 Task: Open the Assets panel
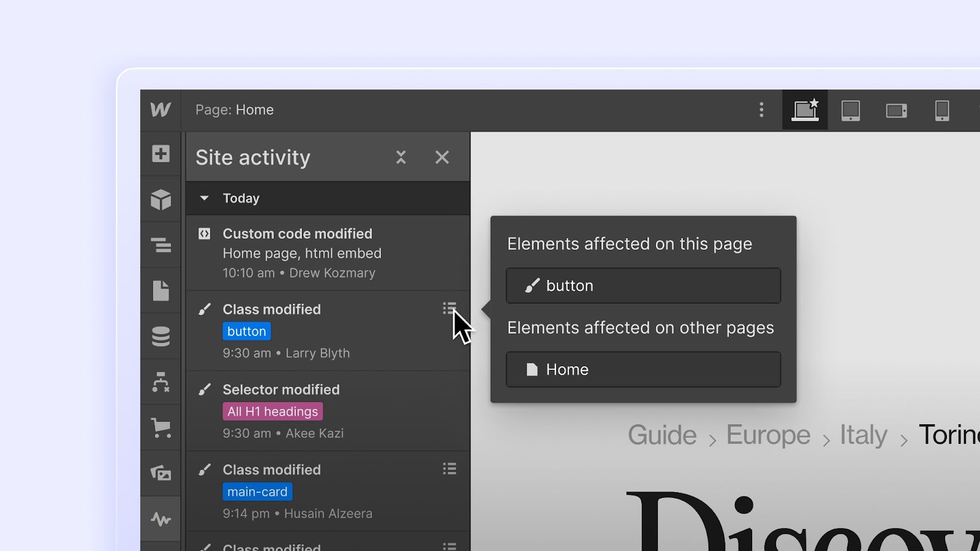[x=161, y=473]
